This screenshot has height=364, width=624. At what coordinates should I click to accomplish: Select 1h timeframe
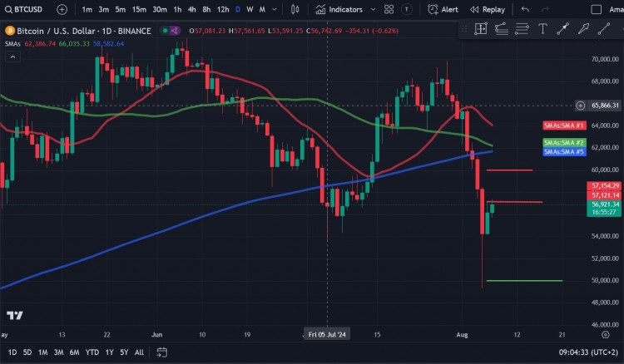pos(177,9)
